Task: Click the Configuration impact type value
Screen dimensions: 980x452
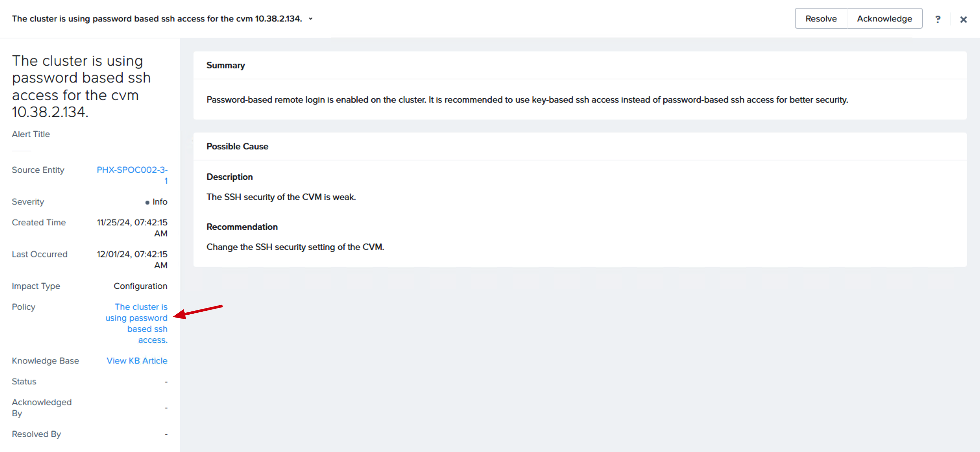Action: point(141,286)
